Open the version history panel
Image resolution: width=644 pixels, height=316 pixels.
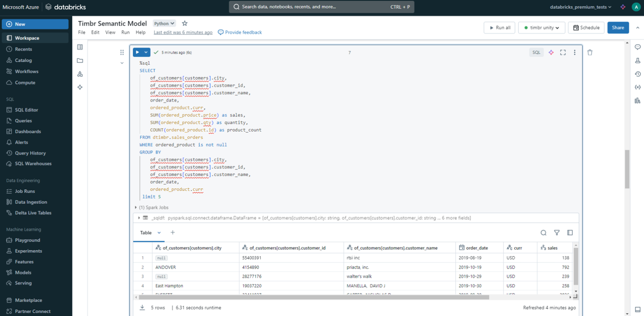coord(637,74)
